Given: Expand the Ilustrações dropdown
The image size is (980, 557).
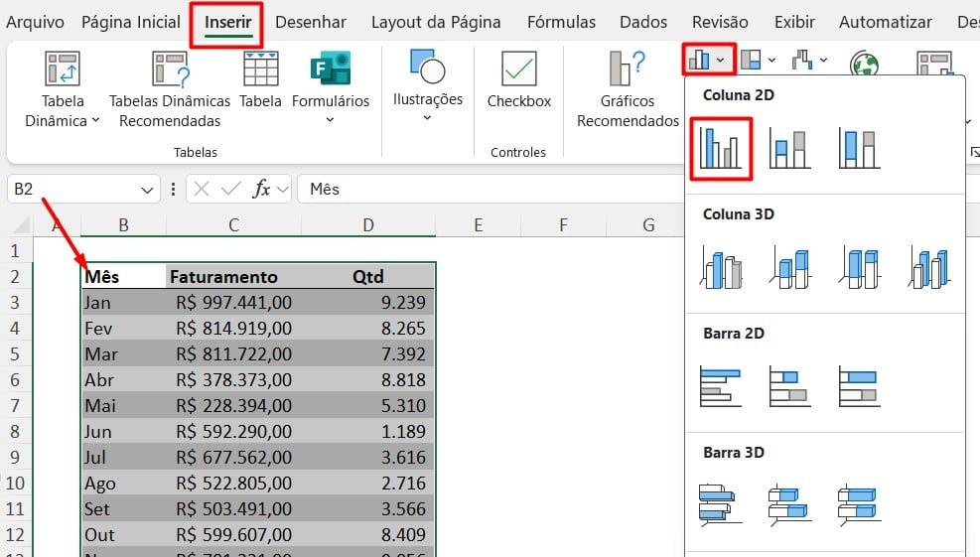Looking at the screenshot, I should pyautogui.click(x=427, y=84).
